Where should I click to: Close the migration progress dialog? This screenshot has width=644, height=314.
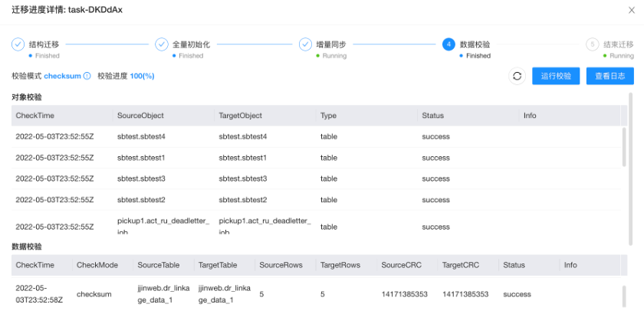631,10
